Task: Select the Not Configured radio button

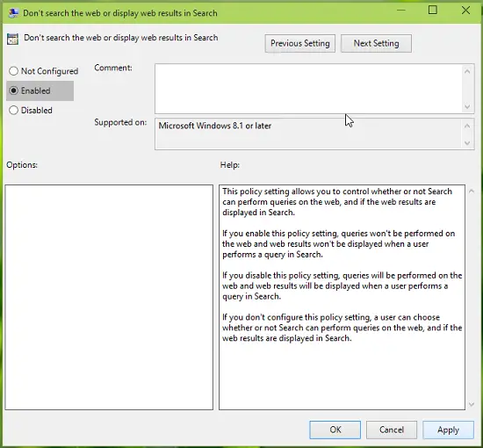Action: [13, 71]
